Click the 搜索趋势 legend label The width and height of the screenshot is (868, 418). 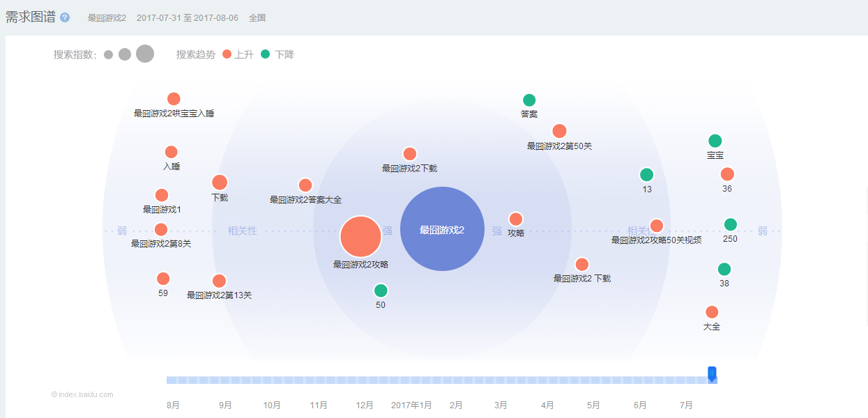196,54
